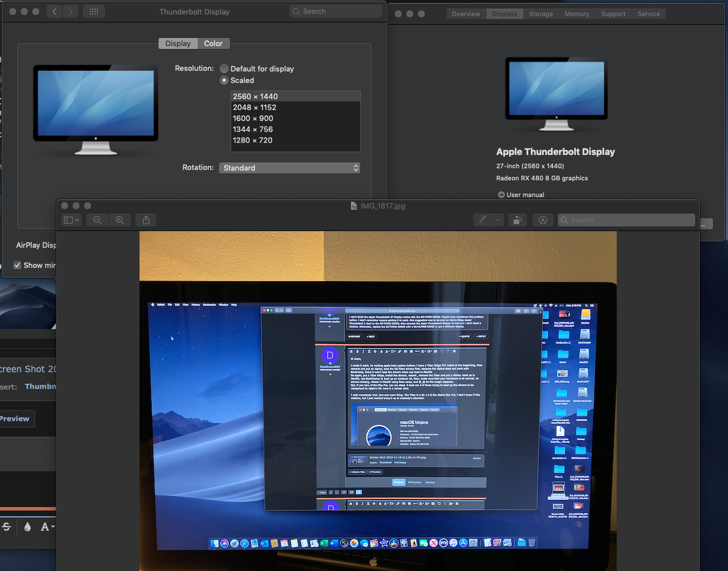The width and height of the screenshot is (728, 571).
Task: Click the Apple Thunderbolt Display image in About This Mac
Action: pos(556,94)
